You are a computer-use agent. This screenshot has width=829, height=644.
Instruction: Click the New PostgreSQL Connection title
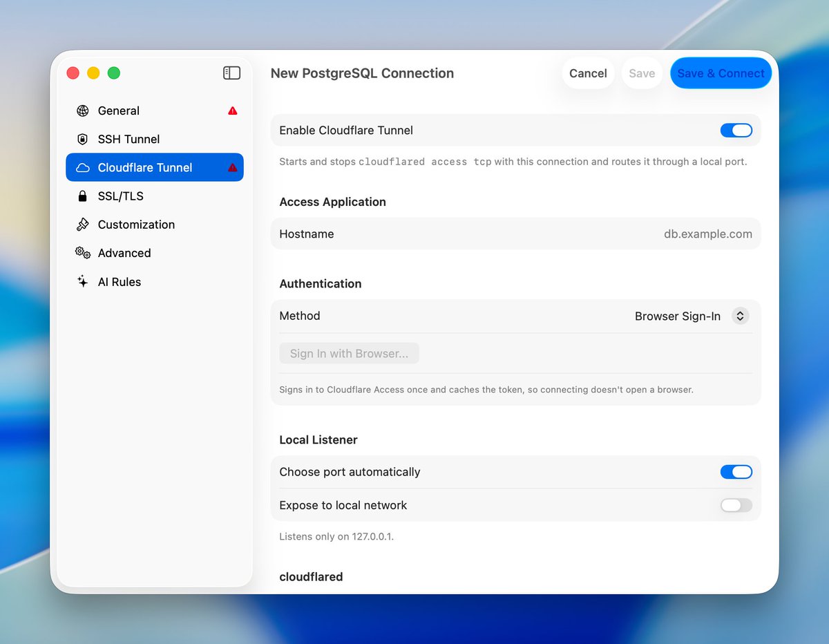pos(362,73)
